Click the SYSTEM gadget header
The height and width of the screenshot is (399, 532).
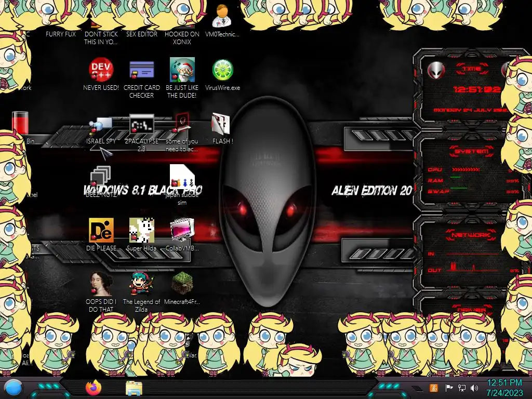pyautogui.click(x=472, y=151)
